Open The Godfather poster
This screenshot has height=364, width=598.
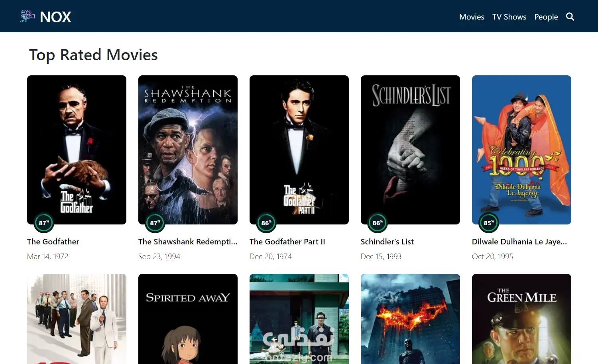[x=77, y=150]
